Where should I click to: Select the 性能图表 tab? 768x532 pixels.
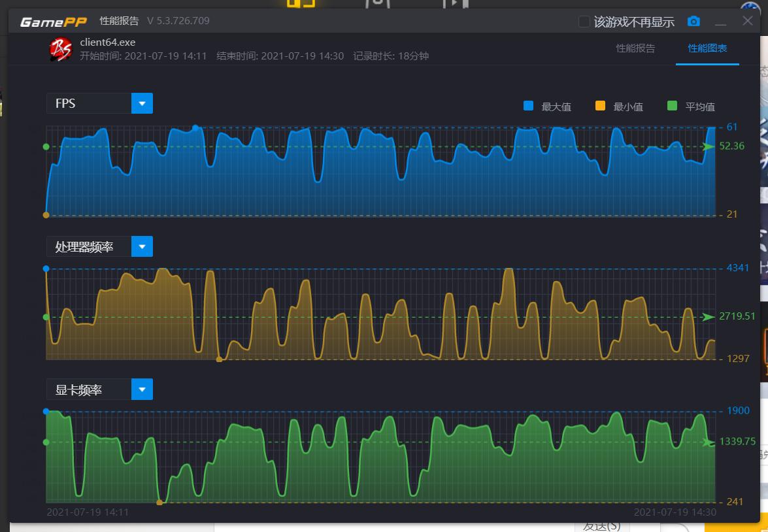tap(707, 48)
